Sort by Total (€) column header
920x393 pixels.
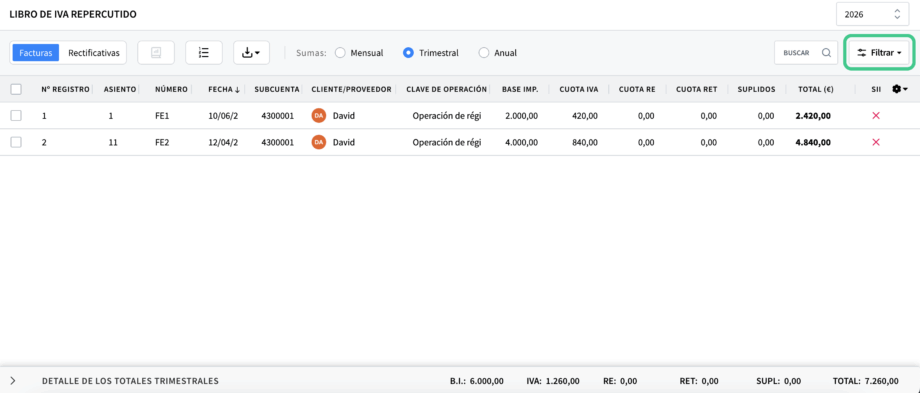pos(816,89)
